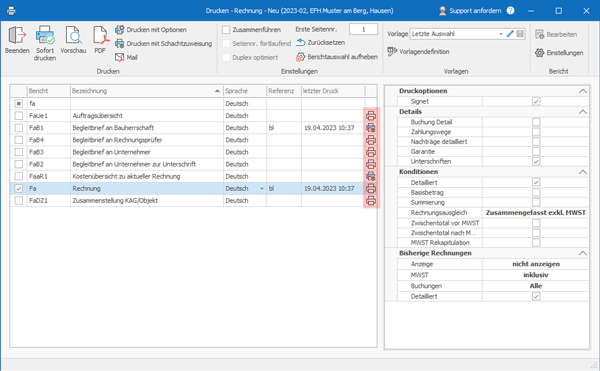
Task: Sort by Bezeichnung column header
Action: click(147, 91)
